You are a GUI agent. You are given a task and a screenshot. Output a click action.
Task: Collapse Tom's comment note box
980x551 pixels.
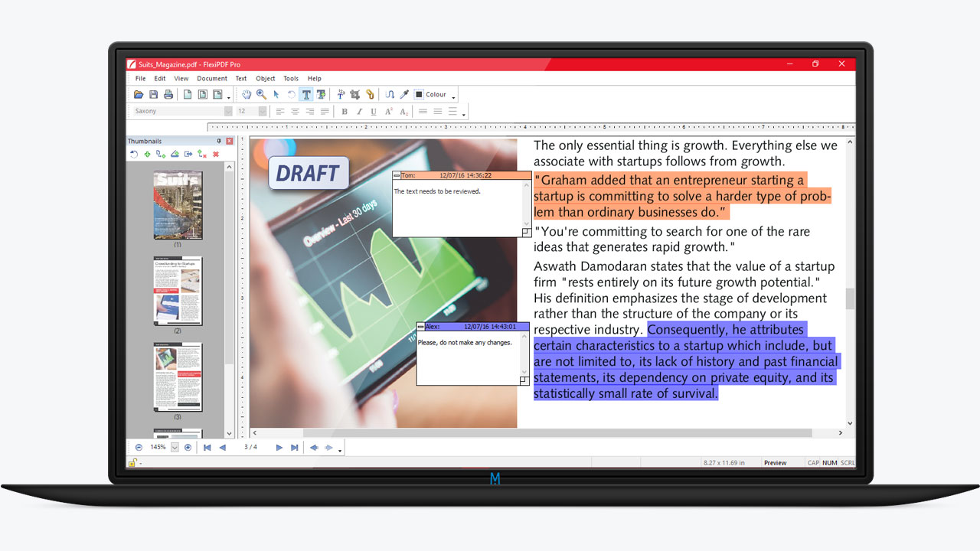(397, 176)
